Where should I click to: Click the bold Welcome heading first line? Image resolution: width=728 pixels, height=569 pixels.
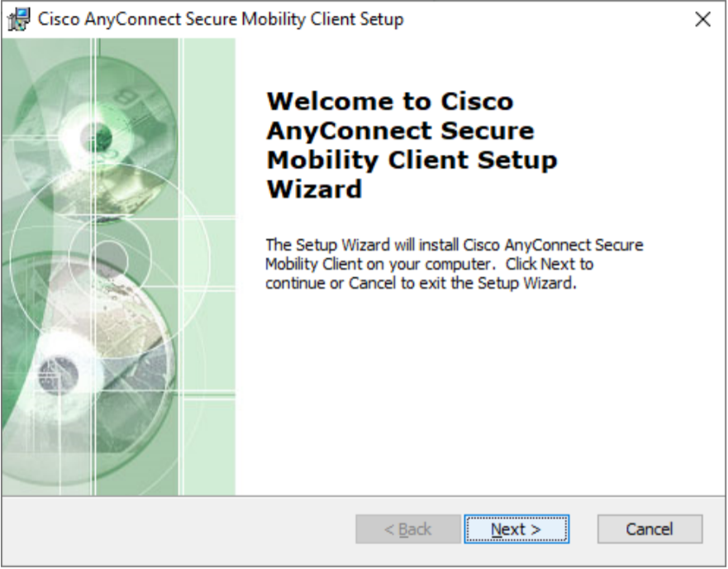pos(390,102)
